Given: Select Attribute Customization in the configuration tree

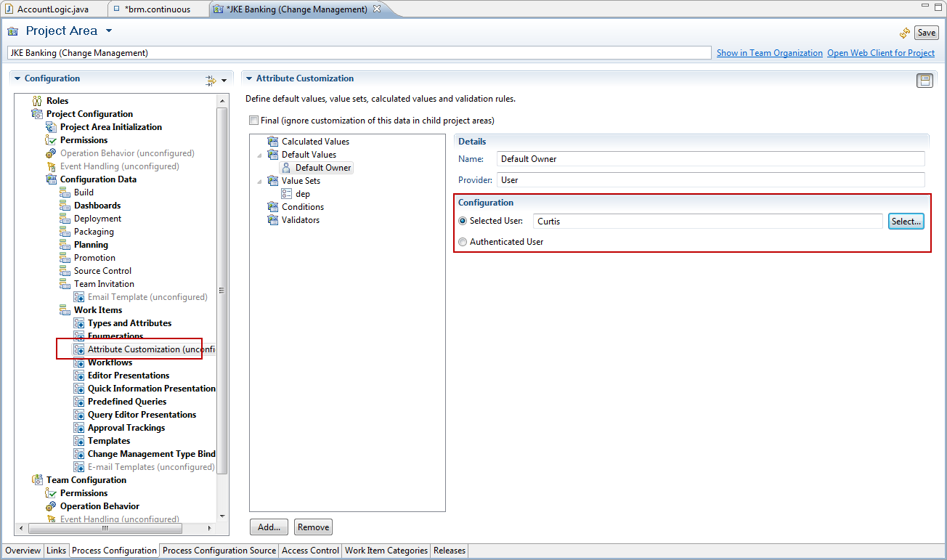Looking at the screenshot, I should [x=144, y=349].
